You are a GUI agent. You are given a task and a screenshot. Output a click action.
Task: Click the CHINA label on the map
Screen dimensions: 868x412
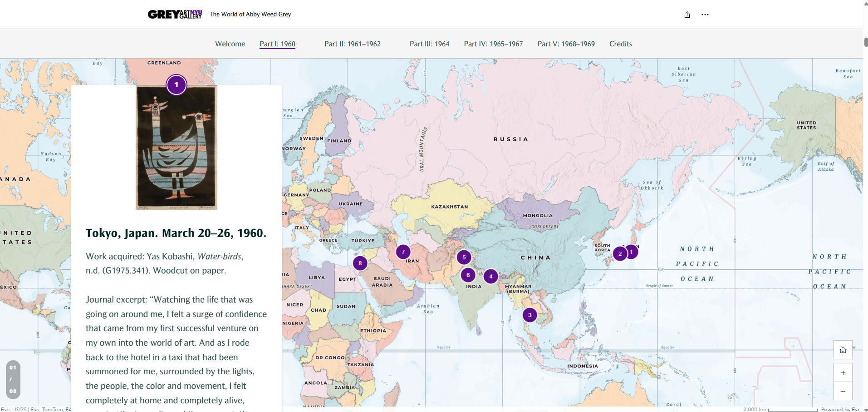pyautogui.click(x=535, y=258)
